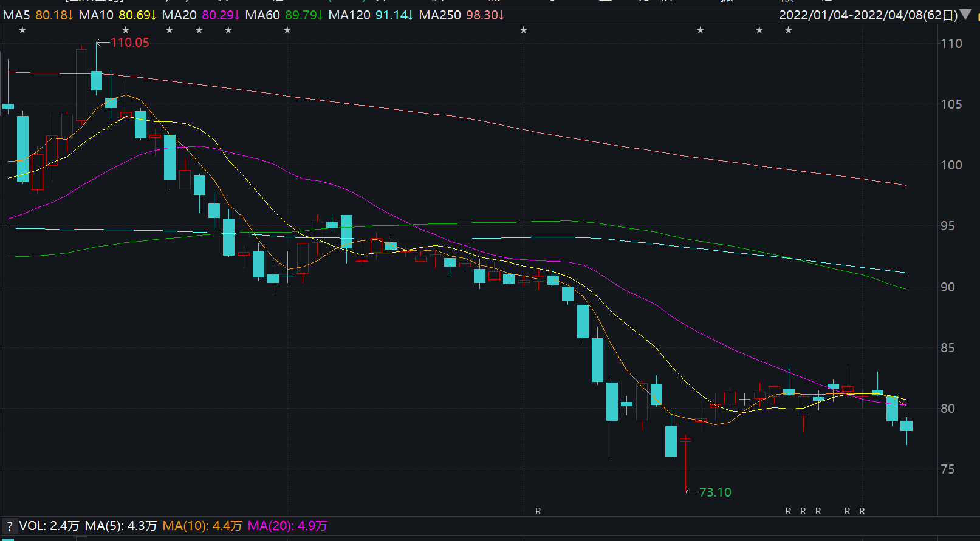Select the MA20 80.29 indicator label
This screenshot has width=980, height=541.
201,15
